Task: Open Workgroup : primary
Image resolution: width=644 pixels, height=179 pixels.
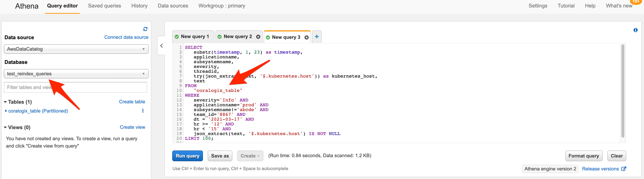Action: (x=222, y=6)
